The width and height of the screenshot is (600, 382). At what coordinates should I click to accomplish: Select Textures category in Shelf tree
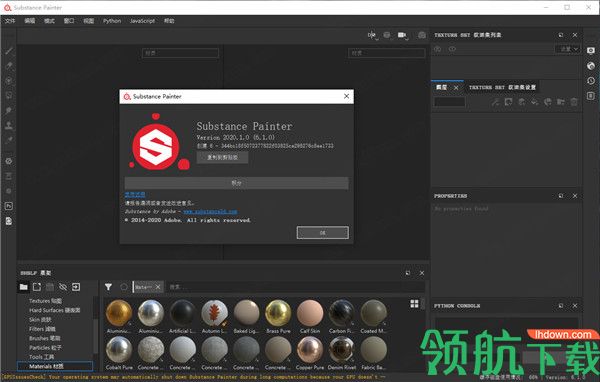coord(45,301)
